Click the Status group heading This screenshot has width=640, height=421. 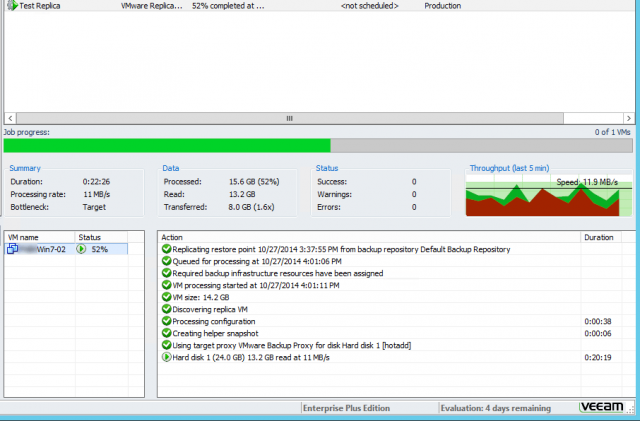click(x=327, y=168)
